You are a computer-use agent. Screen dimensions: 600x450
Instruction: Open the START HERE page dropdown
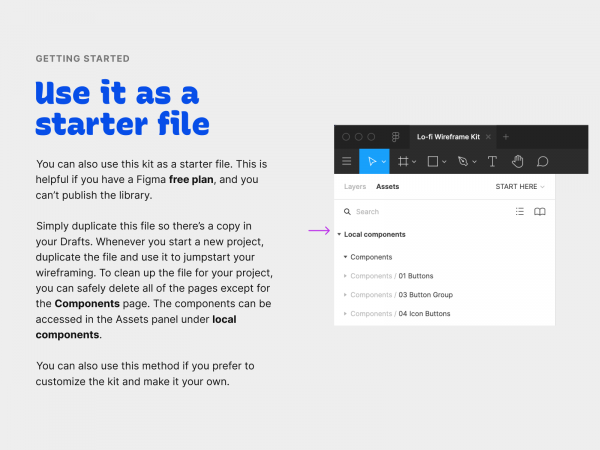(x=520, y=186)
